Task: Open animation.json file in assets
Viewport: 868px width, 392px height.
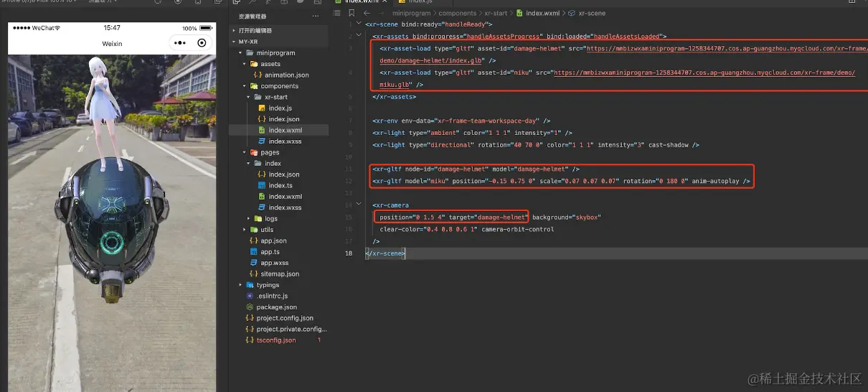Action: click(x=286, y=75)
